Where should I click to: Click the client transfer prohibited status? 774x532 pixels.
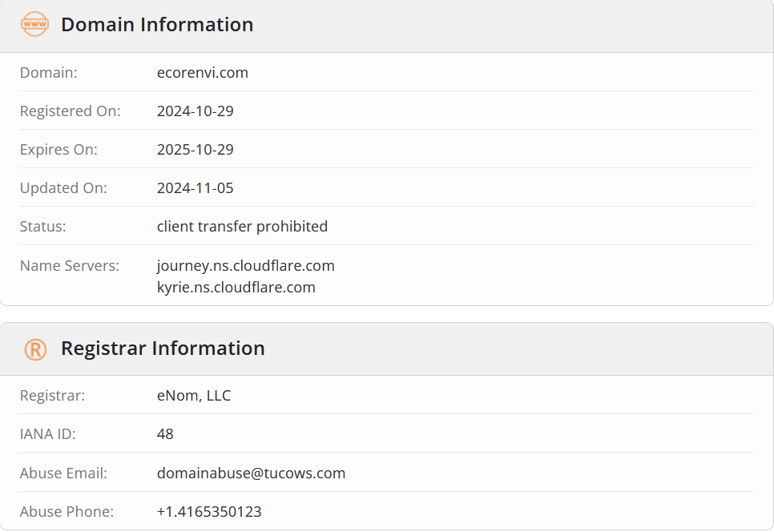point(242,227)
